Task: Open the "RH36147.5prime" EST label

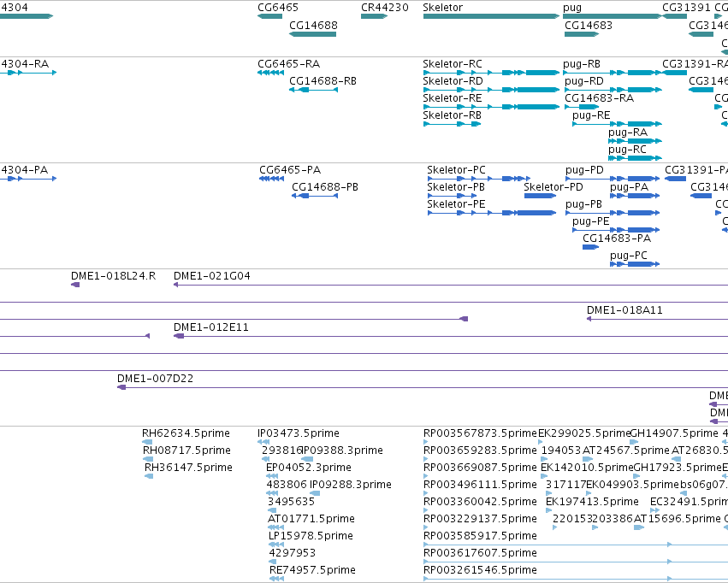Action: [188, 468]
